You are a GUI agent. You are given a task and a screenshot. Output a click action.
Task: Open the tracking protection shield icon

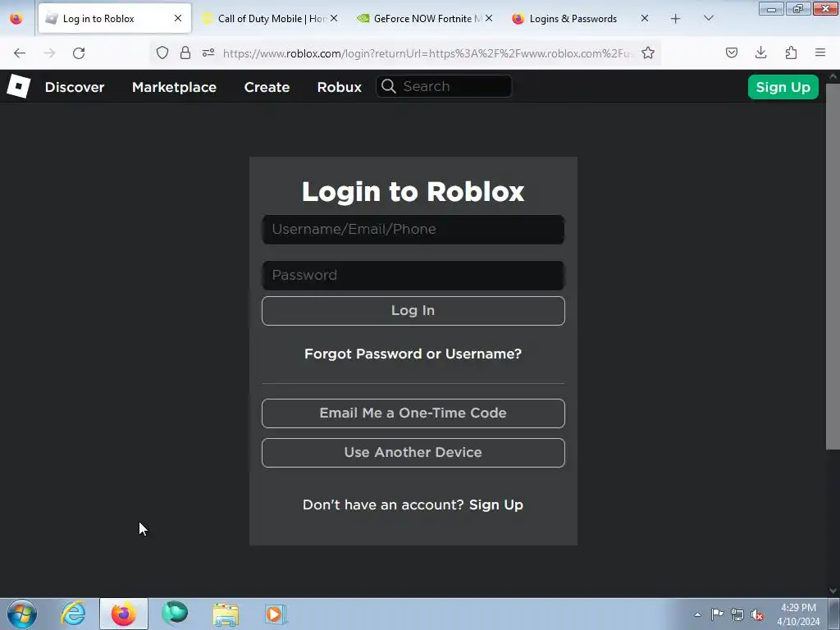pyautogui.click(x=162, y=52)
